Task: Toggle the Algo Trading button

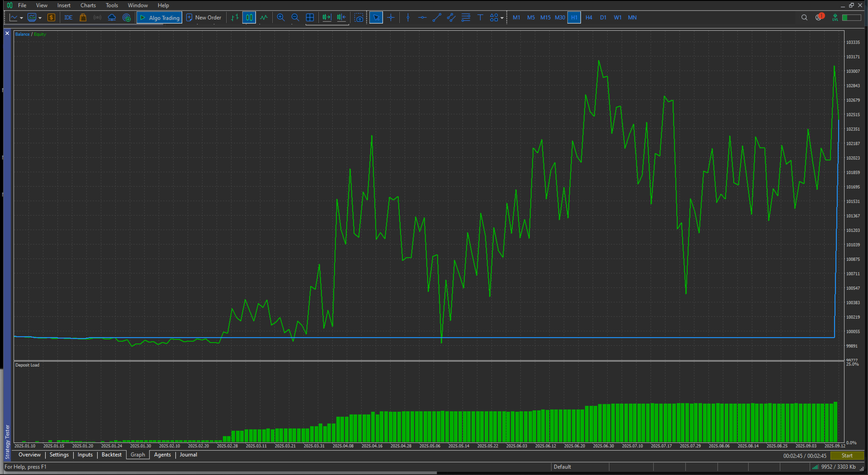Action: [x=160, y=18]
